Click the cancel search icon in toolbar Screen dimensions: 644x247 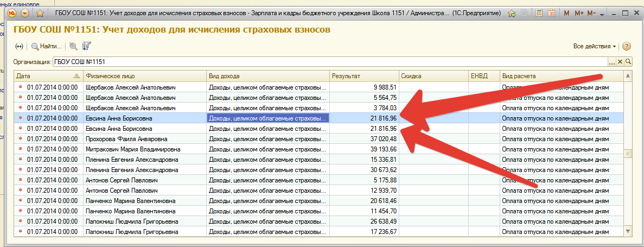point(73,47)
